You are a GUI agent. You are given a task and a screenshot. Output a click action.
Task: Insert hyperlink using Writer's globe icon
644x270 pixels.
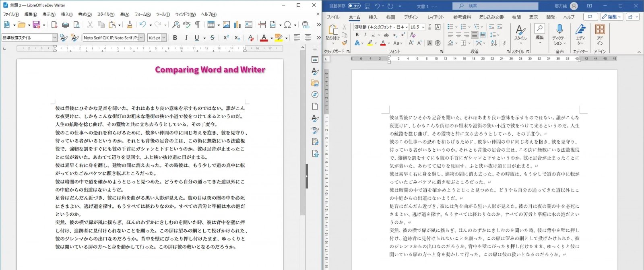(305, 25)
